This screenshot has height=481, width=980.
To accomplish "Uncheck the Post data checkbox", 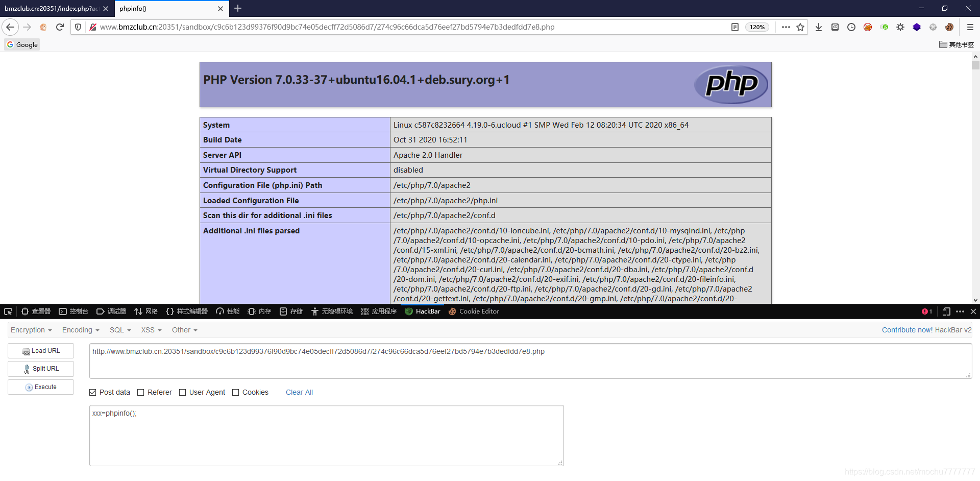I will tap(92, 392).
